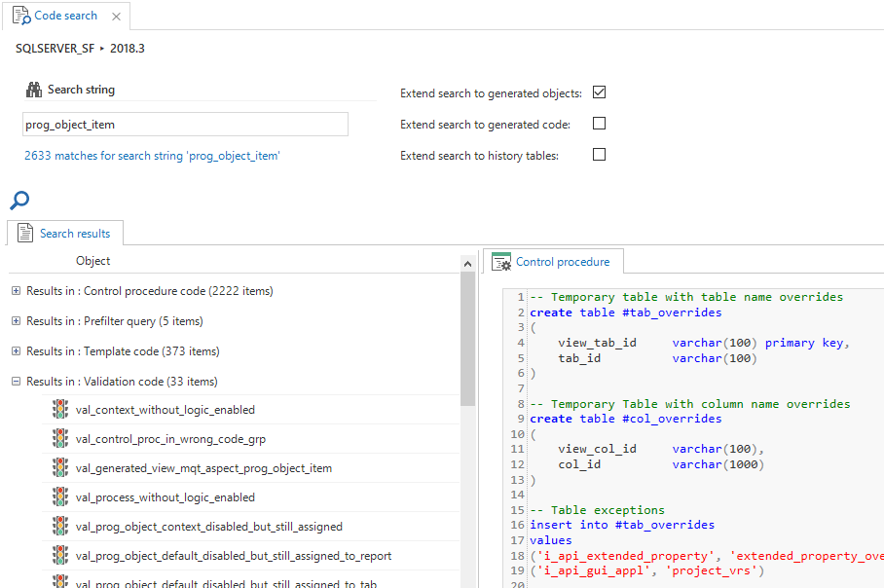Enable Extend search to history tables
Screen dimensions: 884x588
click(600, 155)
